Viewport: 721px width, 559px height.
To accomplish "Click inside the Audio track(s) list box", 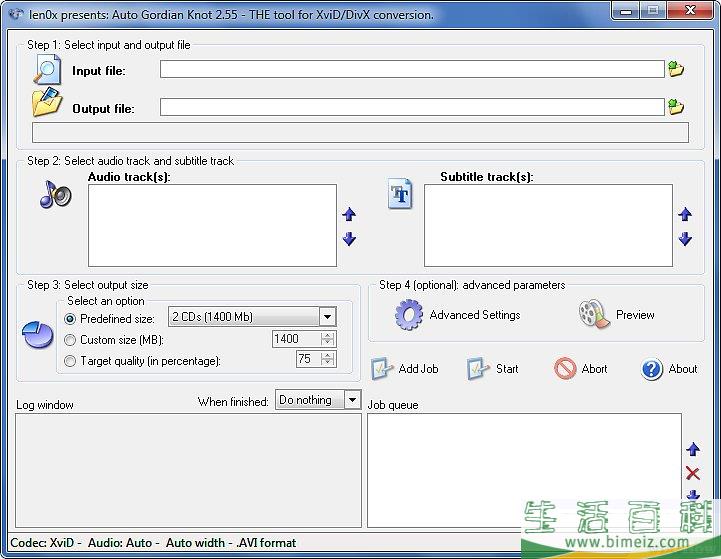I will [212, 225].
